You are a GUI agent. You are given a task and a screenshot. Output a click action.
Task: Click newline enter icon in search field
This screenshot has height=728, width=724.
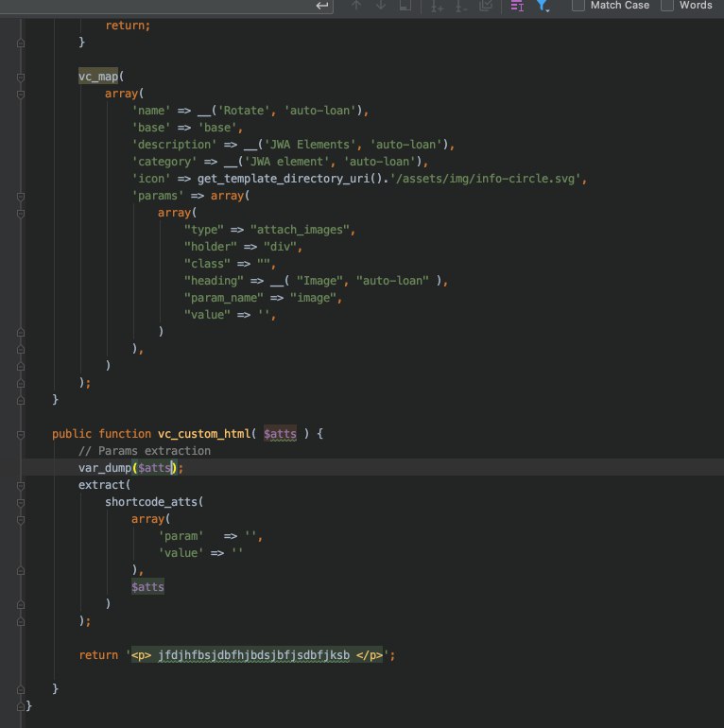322,6
